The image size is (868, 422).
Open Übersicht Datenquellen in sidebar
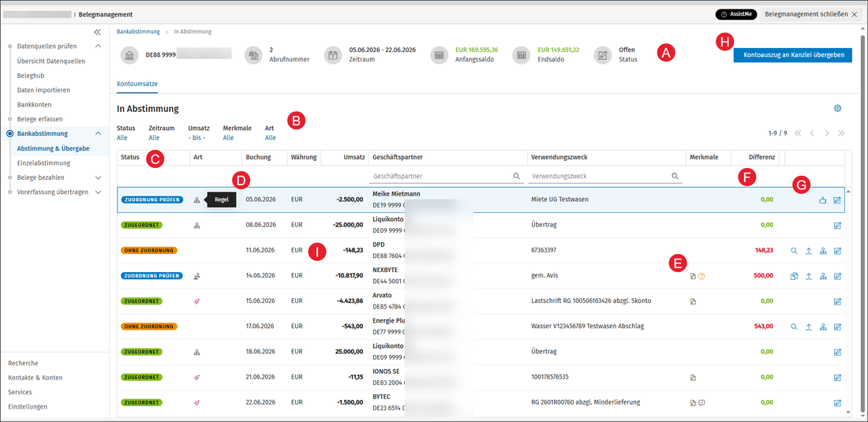click(x=51, y=61)
